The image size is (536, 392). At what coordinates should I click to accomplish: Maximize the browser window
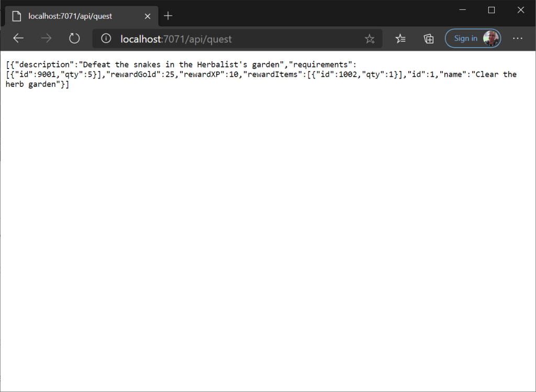[x=492, y=9]
